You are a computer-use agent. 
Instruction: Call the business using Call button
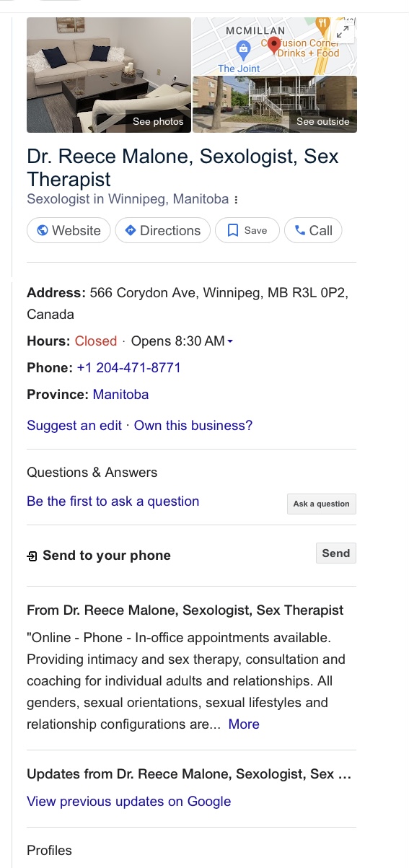313,231
